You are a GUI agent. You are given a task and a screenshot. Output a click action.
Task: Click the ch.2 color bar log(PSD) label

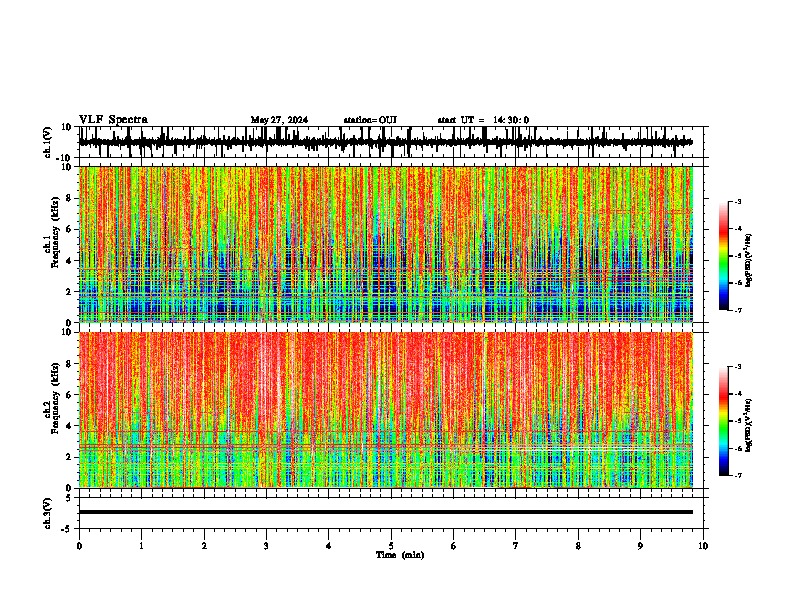click(749, 425)
